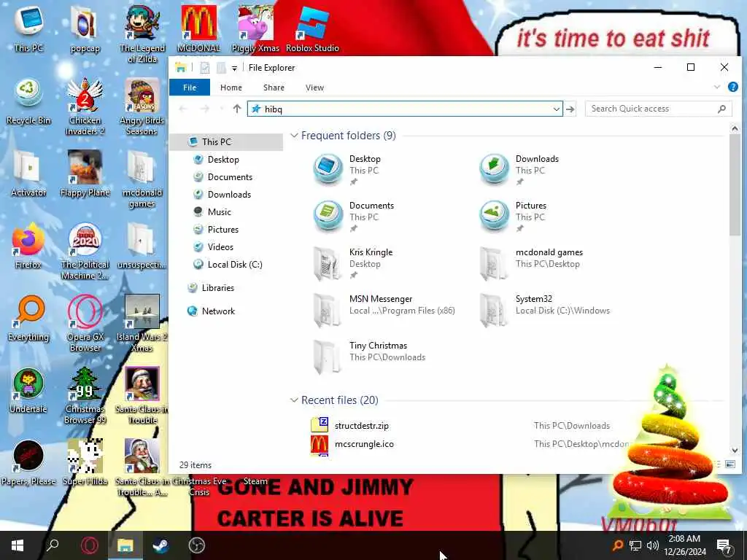Open the Tiny Christmas frequent folder
Viewport: 747px width, 560px height.
point(369,357)
